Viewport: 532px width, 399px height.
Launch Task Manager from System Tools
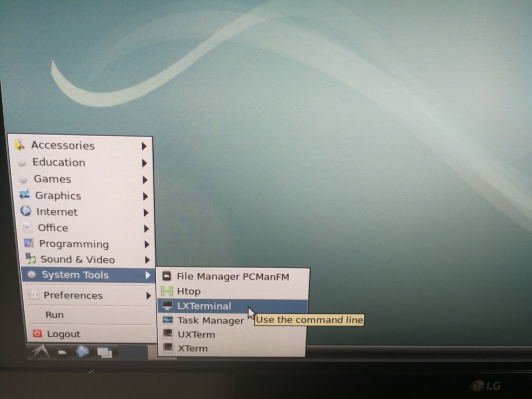click(x=233, y=320)
